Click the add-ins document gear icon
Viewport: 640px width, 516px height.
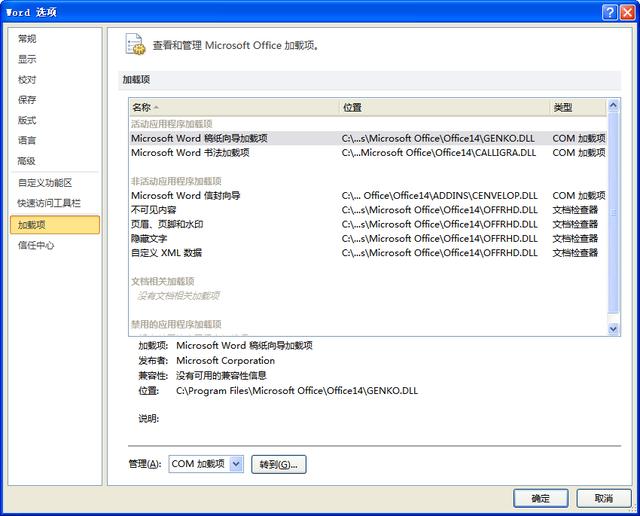tap(136, 44)
